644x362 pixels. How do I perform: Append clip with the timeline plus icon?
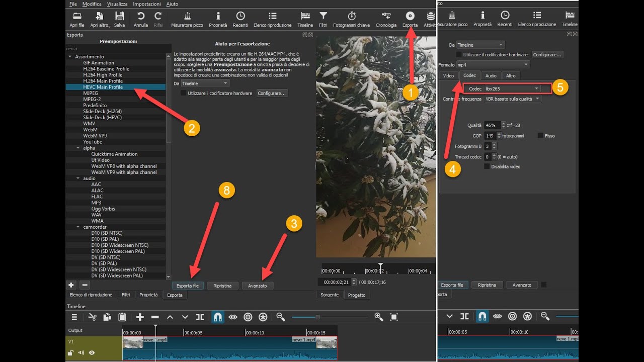tap(140, 317)
